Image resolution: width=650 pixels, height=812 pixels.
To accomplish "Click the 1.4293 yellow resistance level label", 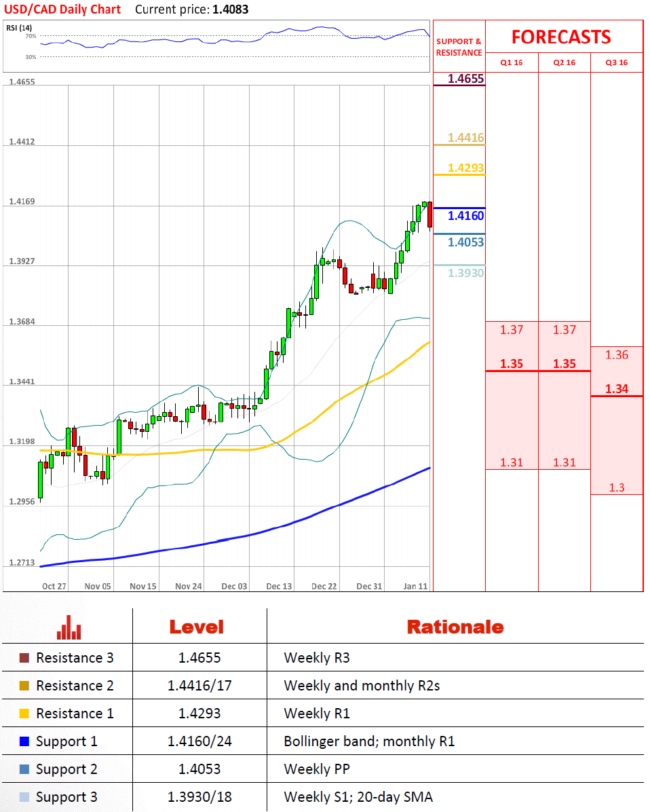I will coord(465,167).
